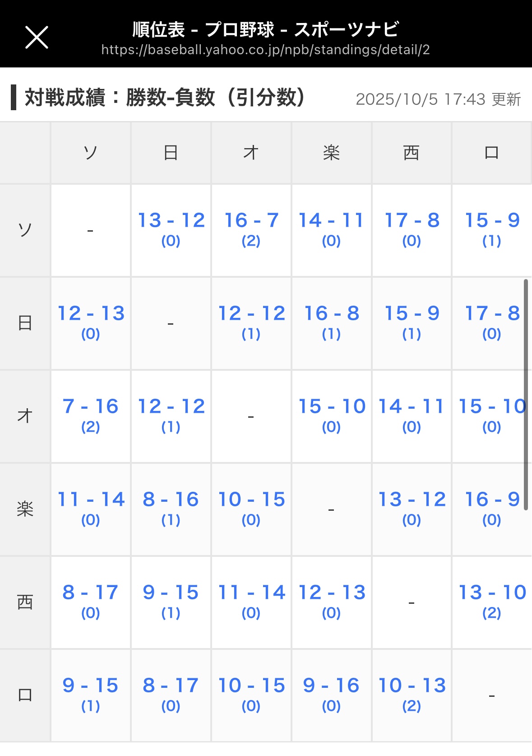The width and height of the screenshot is (532, 756).
Task: Close the in-app browser with X icon
Action: (x=37, y=37)
